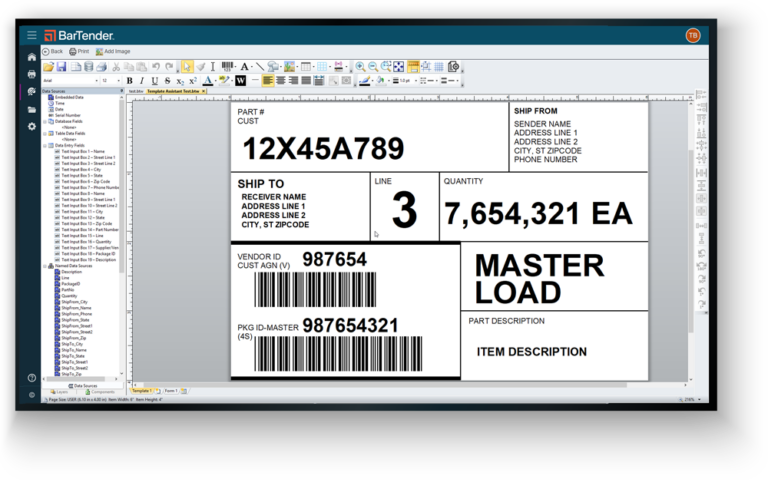Click the help question mark icon
The width and height of the screenshot is (768, 499).
(32, 378)
